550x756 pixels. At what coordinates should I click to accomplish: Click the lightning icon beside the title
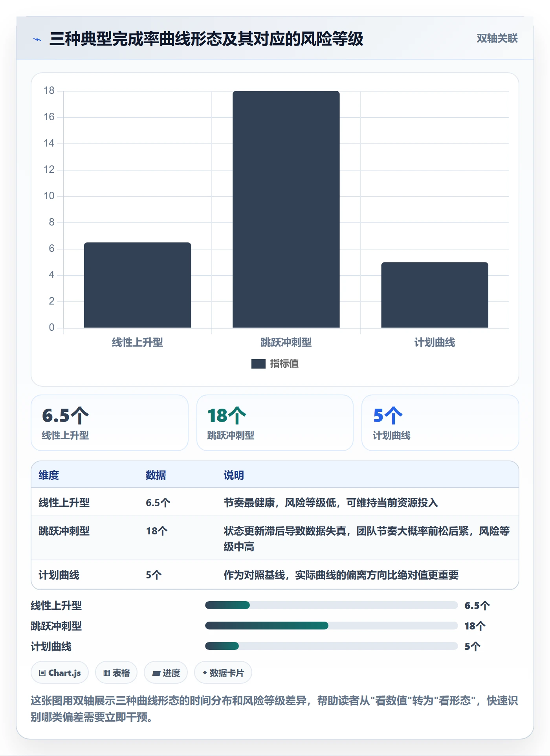coord(37,39)
